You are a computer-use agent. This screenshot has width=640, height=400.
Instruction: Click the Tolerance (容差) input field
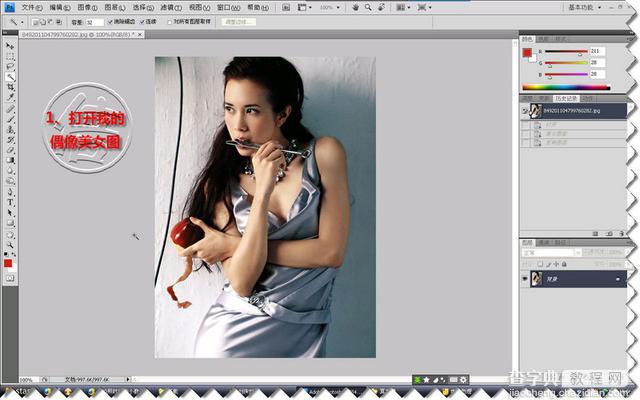(95, 22)
